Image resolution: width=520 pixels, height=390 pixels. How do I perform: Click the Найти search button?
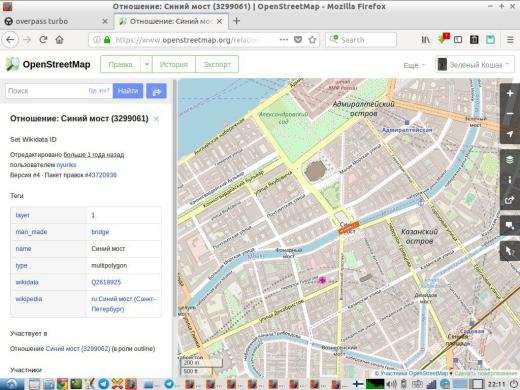[128, 91]
